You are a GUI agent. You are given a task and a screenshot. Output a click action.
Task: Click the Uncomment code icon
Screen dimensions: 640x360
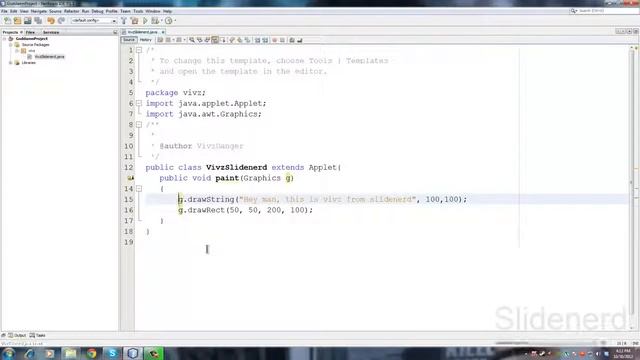click(x=300, y=40)
